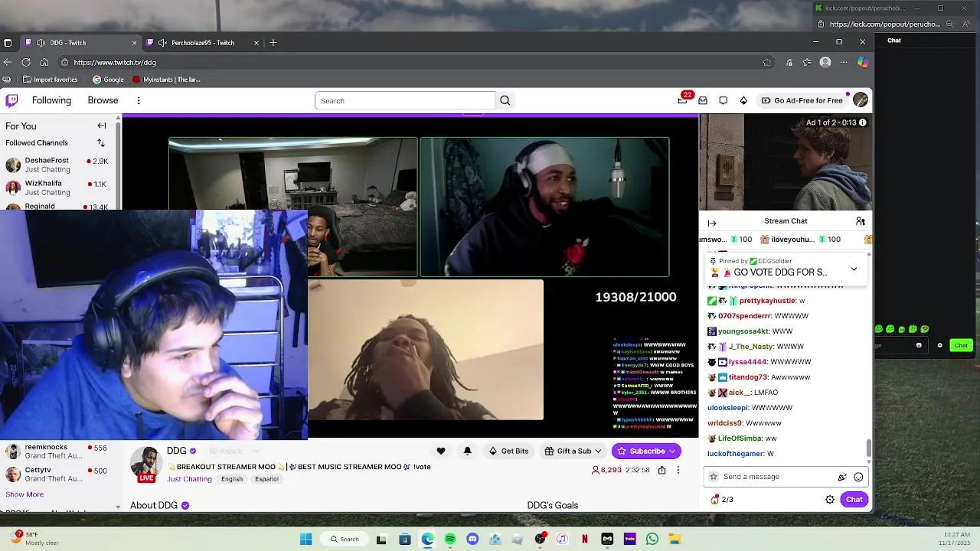Toggle the DDG notification bell

[467, 451]
